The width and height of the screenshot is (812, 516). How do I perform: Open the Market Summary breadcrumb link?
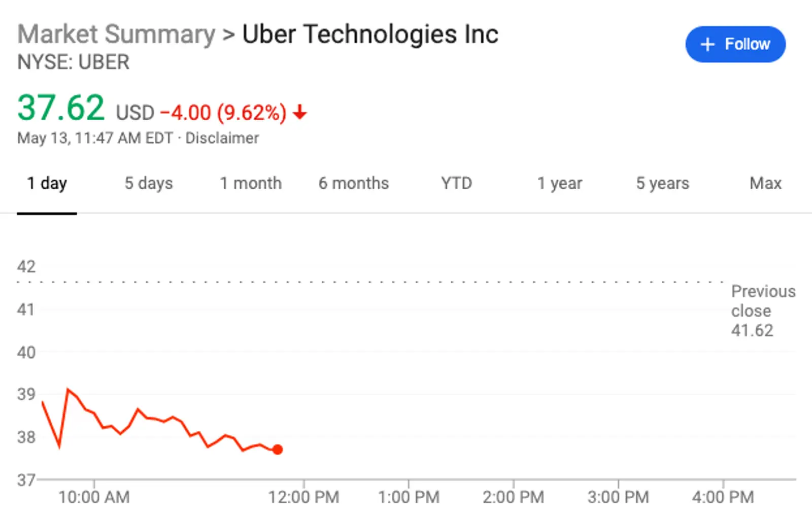click(116, 35)
